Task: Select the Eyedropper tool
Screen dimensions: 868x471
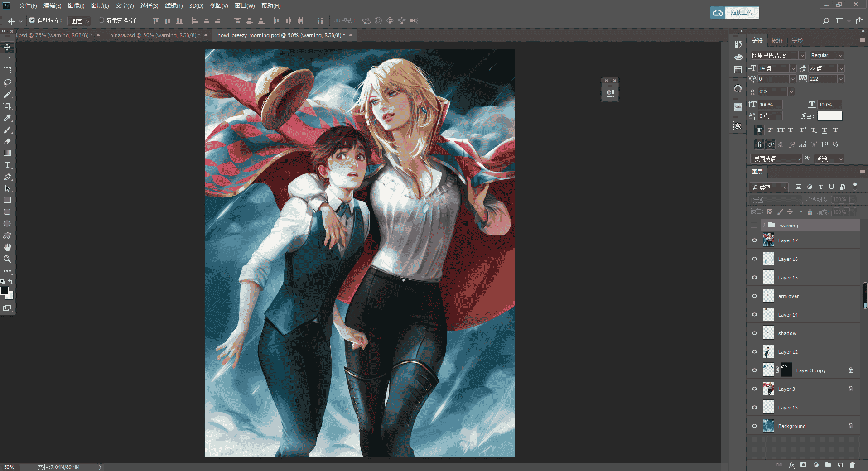Action: [x=7, y=118]
